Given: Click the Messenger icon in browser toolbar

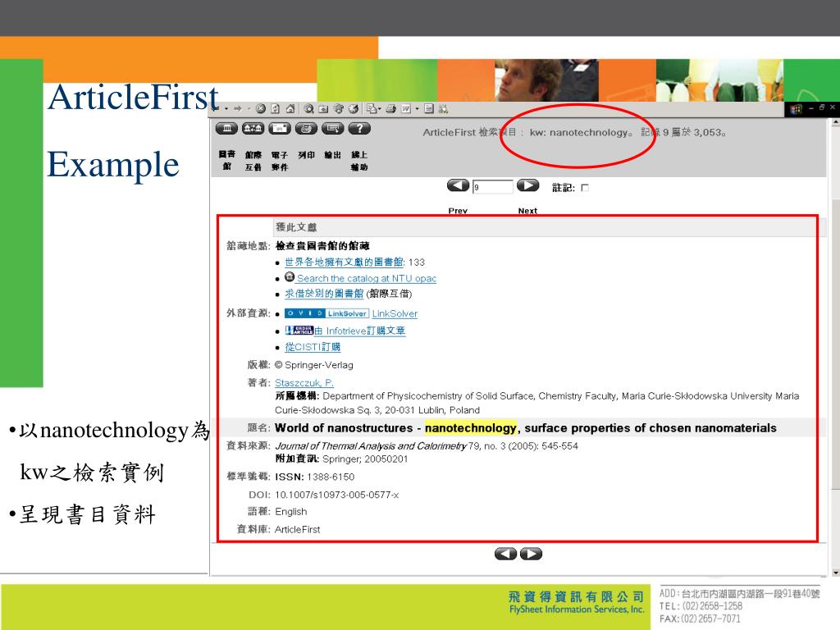Looking at the screenshot, I should [443, 109].
